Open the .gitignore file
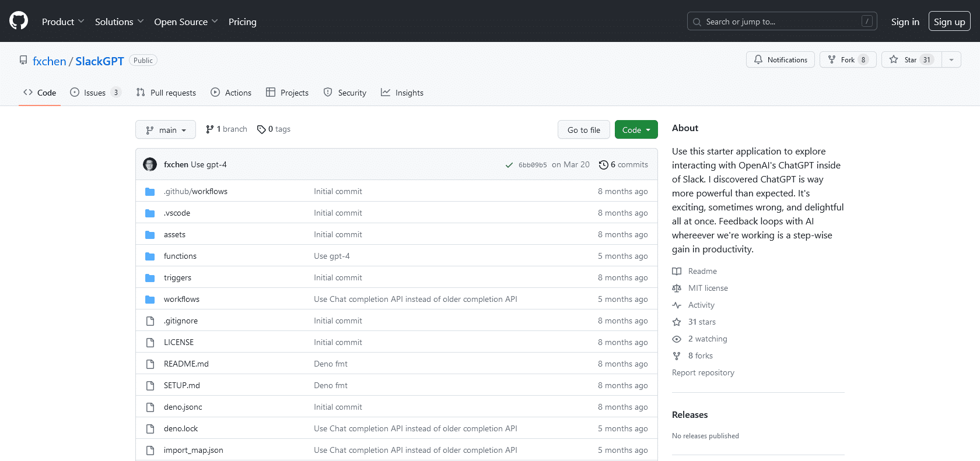The height and width of the screenshot is (461, 980). click(181, 321)
